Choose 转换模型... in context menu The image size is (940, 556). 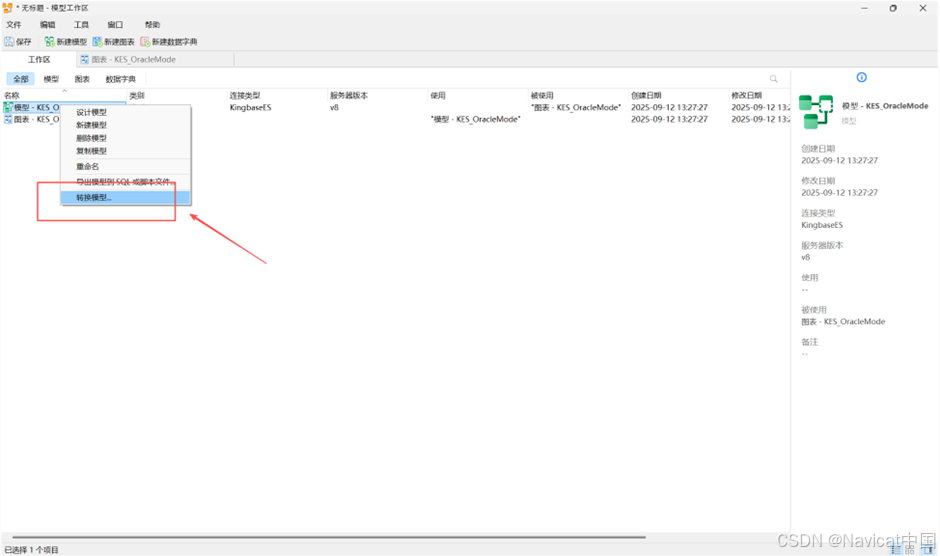tap(125, 197)
